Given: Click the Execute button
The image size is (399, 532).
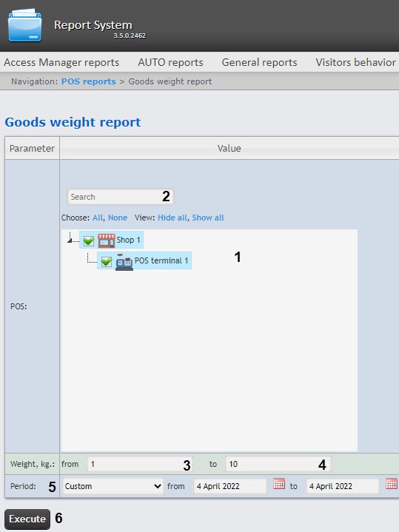Looking at the screenshot, I should pyautogui.click(x=27, y=519).
